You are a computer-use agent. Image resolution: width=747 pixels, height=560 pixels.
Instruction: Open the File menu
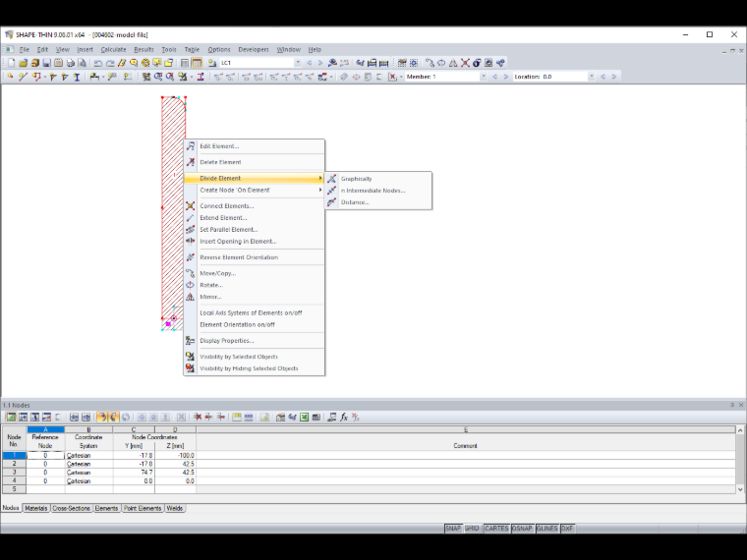pos(25,49)
